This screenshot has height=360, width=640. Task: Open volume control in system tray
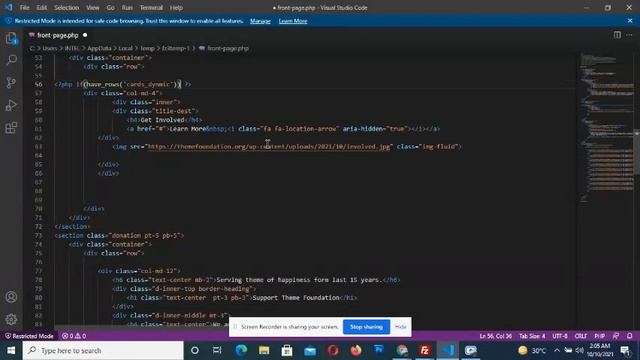580,350
